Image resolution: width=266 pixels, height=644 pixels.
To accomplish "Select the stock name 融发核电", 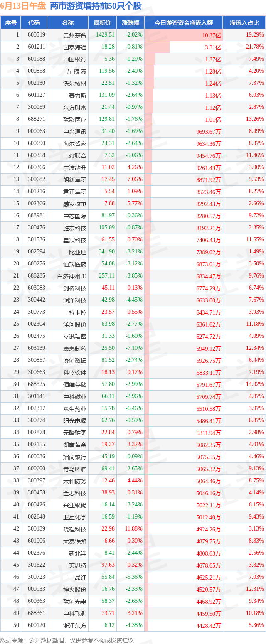I will coord(75,204).
